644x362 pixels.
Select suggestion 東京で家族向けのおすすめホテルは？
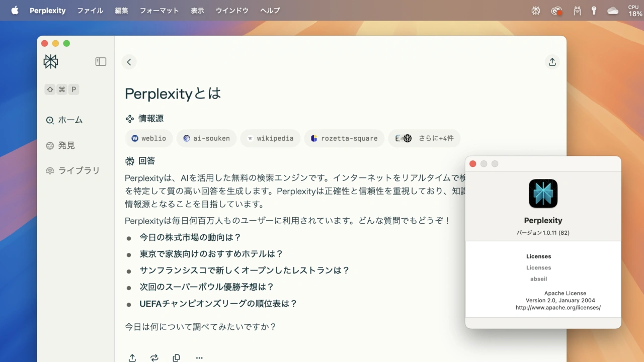click(212, 254)
